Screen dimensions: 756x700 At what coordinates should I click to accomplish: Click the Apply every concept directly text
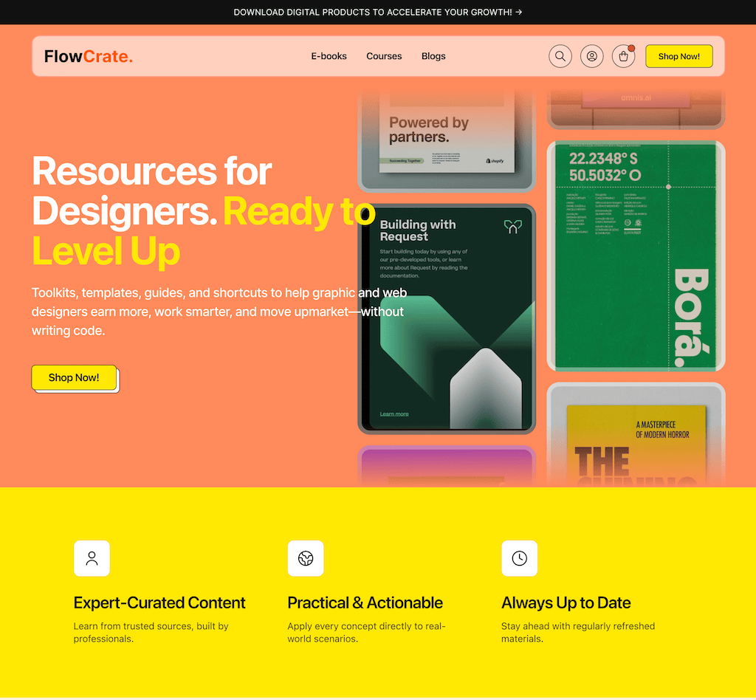(x=366, y=633)
